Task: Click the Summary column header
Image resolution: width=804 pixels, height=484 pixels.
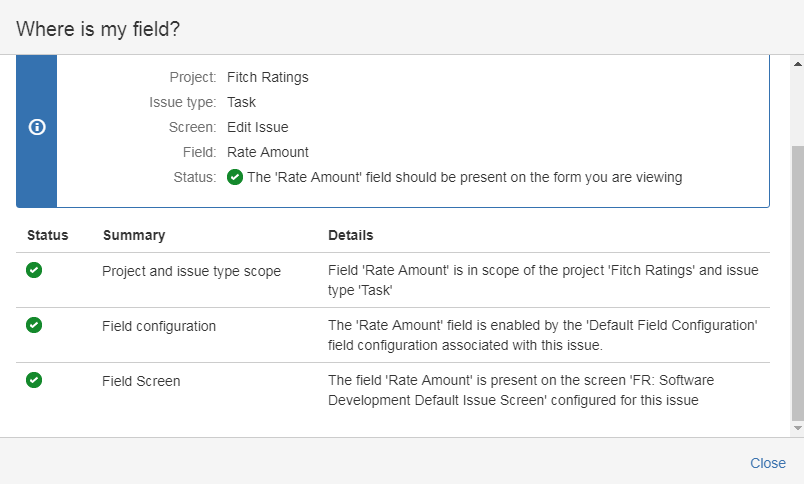Action: (x=133, y=236)
